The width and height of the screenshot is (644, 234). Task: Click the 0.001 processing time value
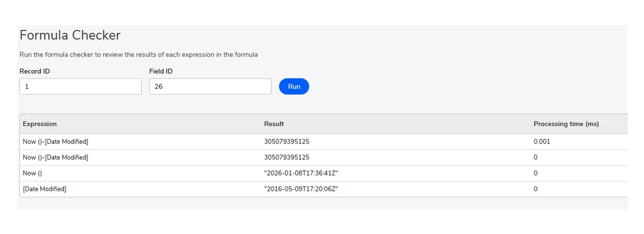pyautogui.click(x=542, y=142)
